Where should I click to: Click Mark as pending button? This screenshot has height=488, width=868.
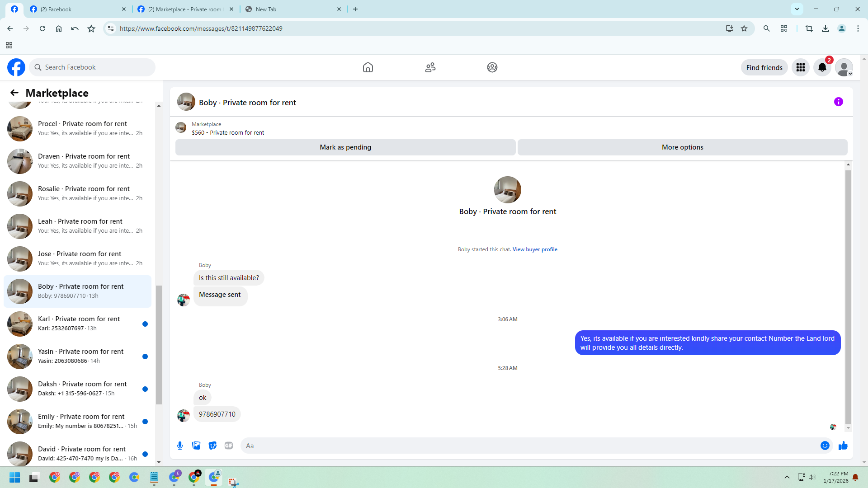coord(345,147)
